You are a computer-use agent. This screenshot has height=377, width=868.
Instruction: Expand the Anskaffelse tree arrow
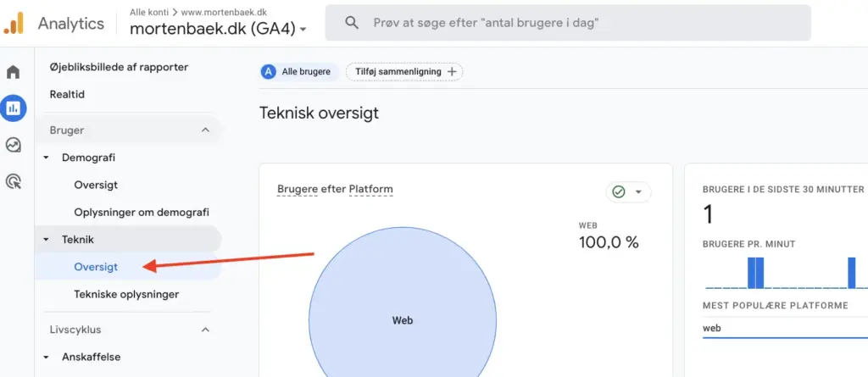47,357
